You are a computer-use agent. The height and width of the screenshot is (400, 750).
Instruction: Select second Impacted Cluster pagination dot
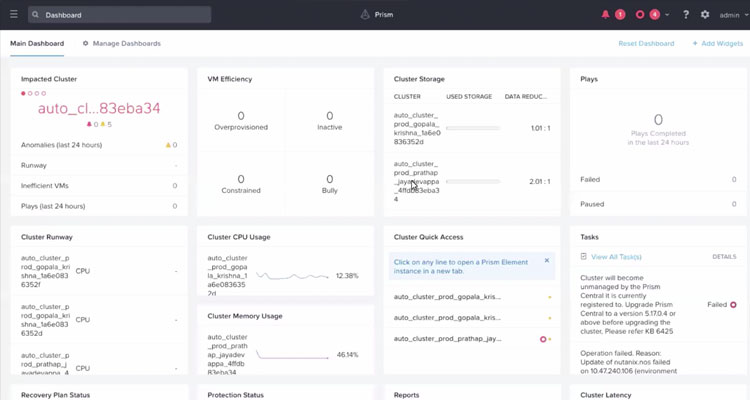pos(30,93)
